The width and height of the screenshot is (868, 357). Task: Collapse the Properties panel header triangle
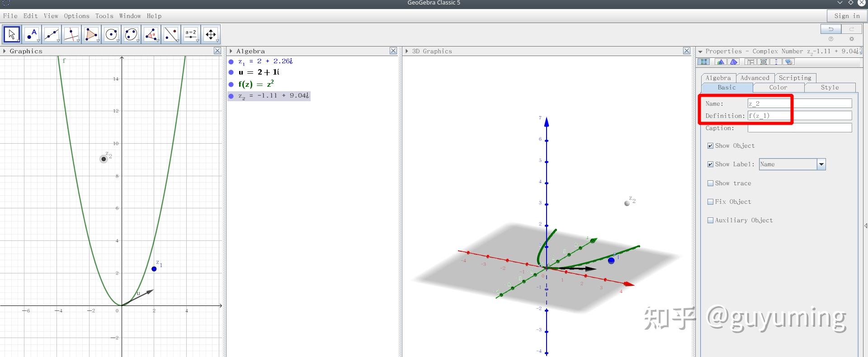700,52
